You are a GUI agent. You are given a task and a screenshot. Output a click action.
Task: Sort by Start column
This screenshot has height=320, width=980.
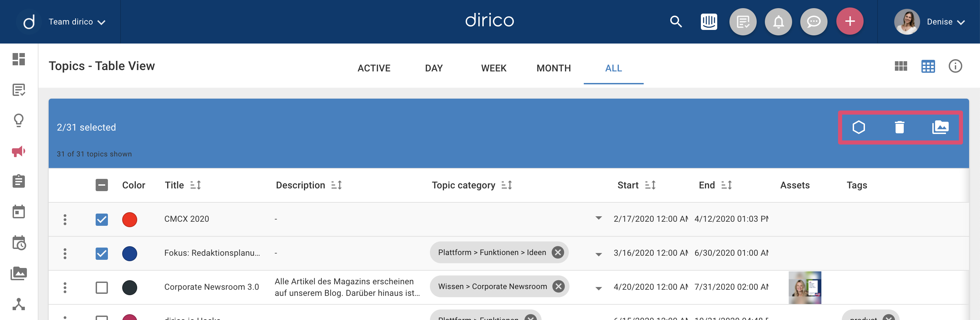tap(650, 185)
